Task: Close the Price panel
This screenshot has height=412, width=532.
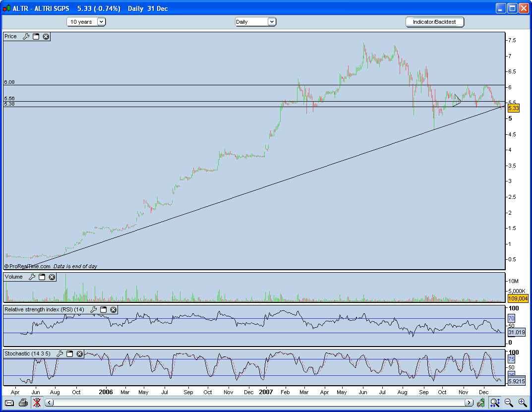Action: tap(46, 36)
